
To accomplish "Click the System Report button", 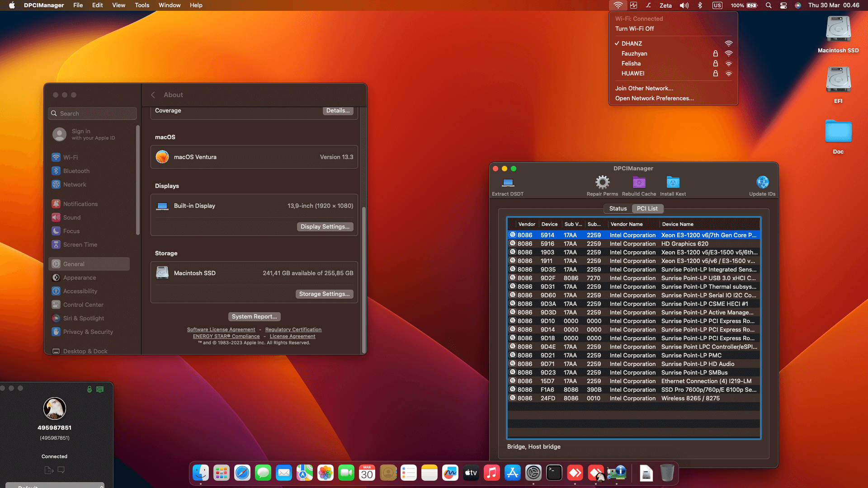I will pyautogui.click(x=254, y=316).
